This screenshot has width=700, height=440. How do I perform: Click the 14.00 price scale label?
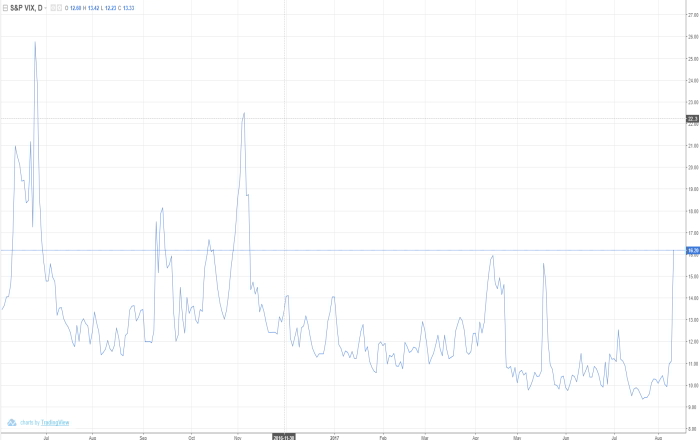693,299
